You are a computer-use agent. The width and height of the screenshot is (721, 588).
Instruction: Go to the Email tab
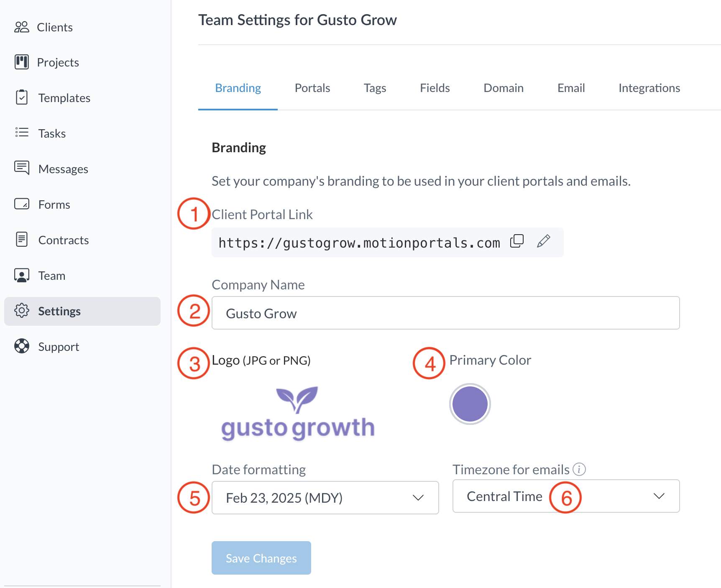point(571,88)
